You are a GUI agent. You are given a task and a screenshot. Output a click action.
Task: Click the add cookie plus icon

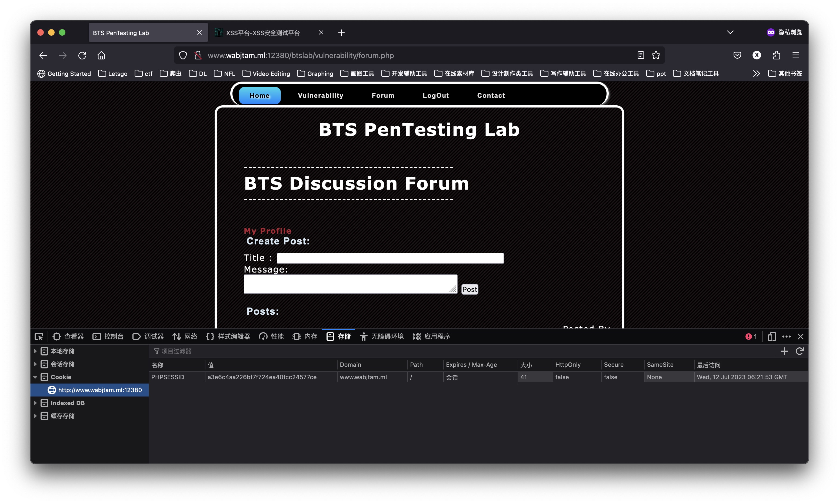click(x=784, y=351)
